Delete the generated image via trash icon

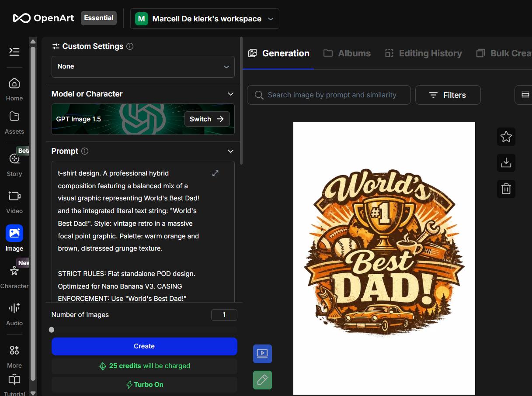[x=506, y=189]
